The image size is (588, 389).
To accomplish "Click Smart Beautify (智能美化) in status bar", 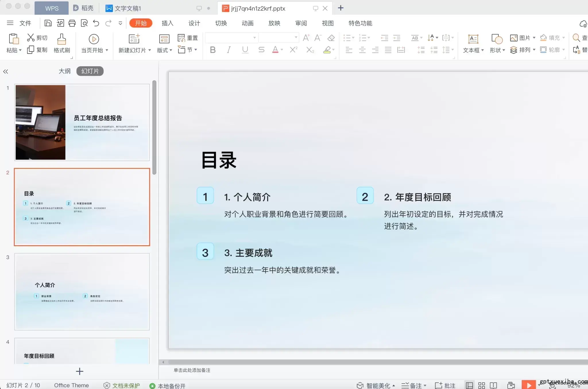I will [376, 386].
